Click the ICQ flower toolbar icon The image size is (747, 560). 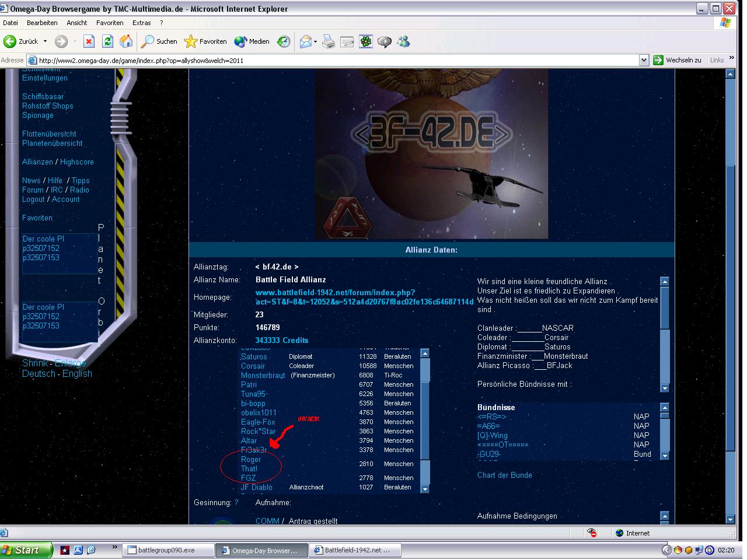(x=366, y=41)
